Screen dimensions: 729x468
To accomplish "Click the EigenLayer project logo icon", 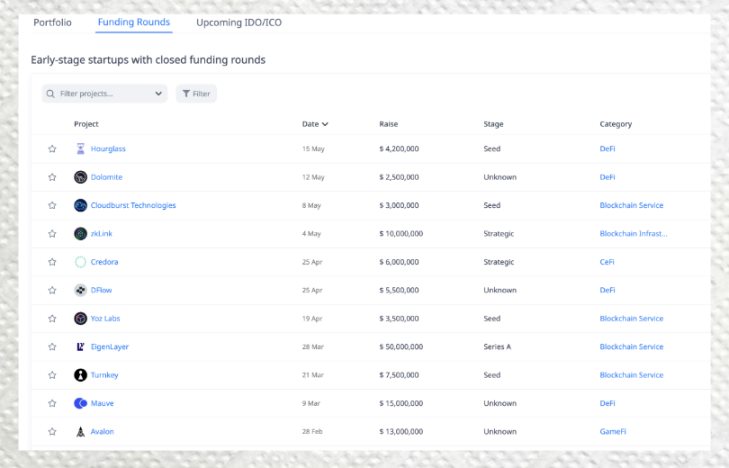I will (81, 347).
